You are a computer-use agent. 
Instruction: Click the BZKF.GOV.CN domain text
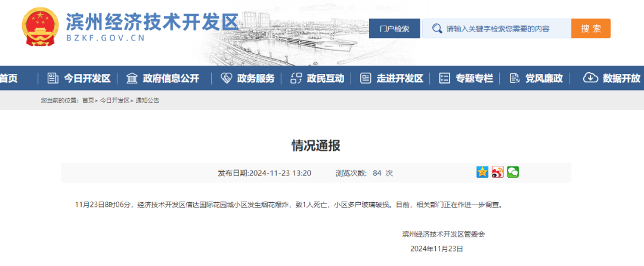[105, 38]
